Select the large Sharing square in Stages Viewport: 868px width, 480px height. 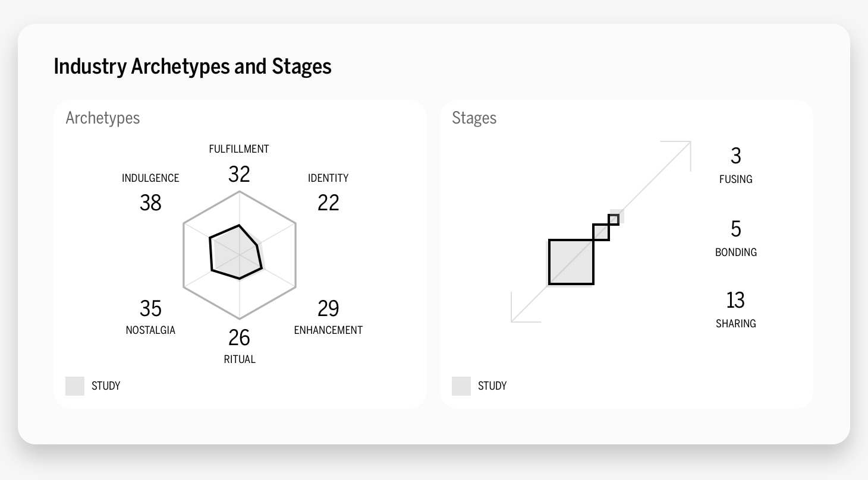pyautogui.click(x=571, y=262)
